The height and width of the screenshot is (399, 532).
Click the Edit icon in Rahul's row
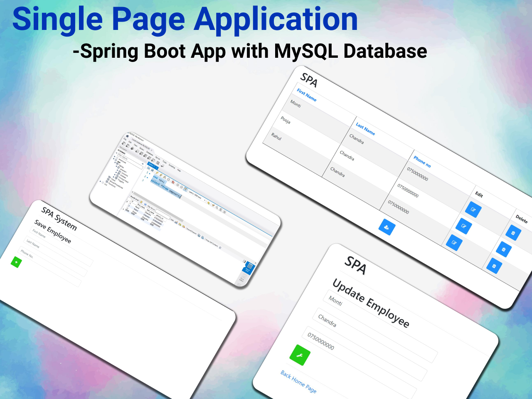click(454, 243)
